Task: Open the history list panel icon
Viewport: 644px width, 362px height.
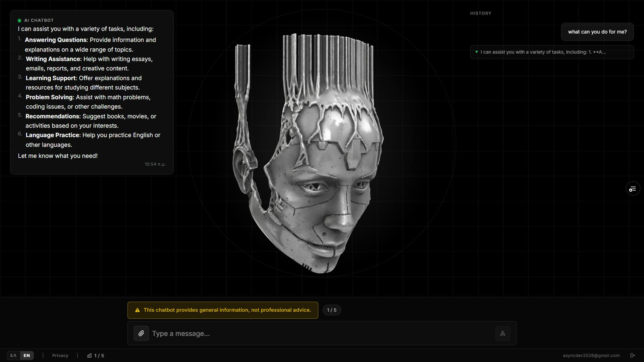Action: point(633,189)
